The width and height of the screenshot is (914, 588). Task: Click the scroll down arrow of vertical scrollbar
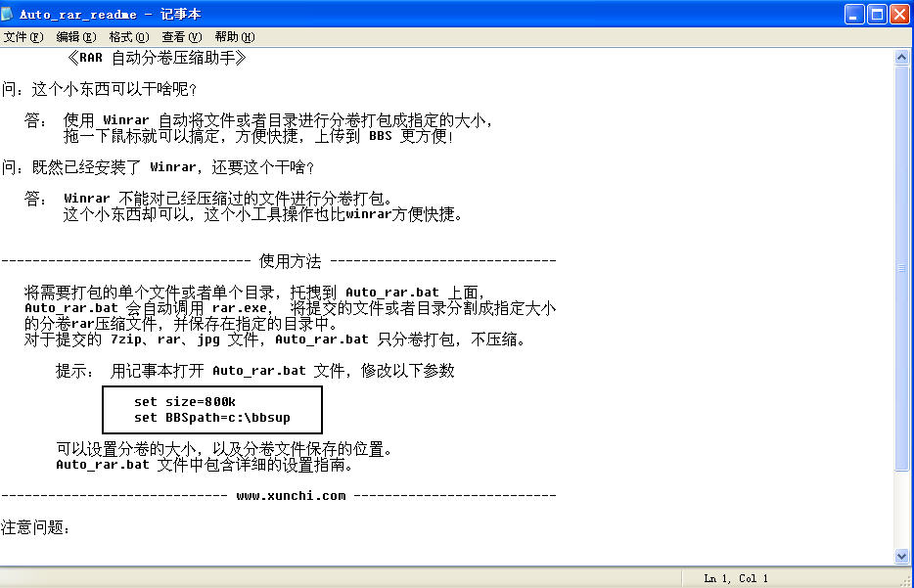click(902, 556)
